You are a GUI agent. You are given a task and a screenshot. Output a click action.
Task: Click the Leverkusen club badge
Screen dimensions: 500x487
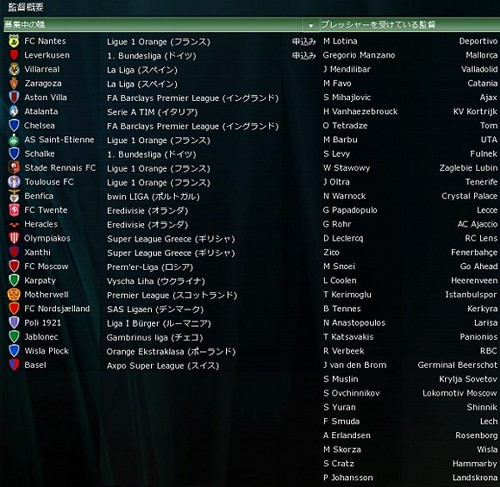[x=14, y=55]
